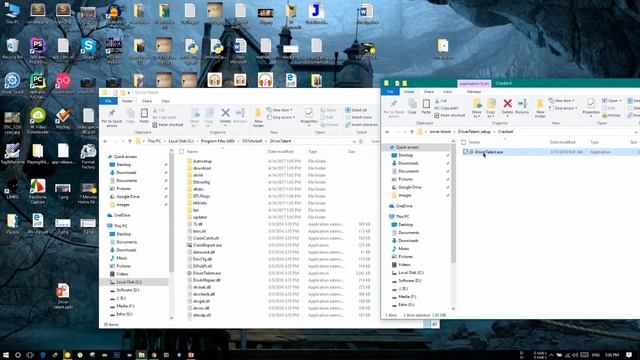This screenshot has width=640, height=360.
Task: Open the Share tab in DriverTalent window
Action: (147, 101)
